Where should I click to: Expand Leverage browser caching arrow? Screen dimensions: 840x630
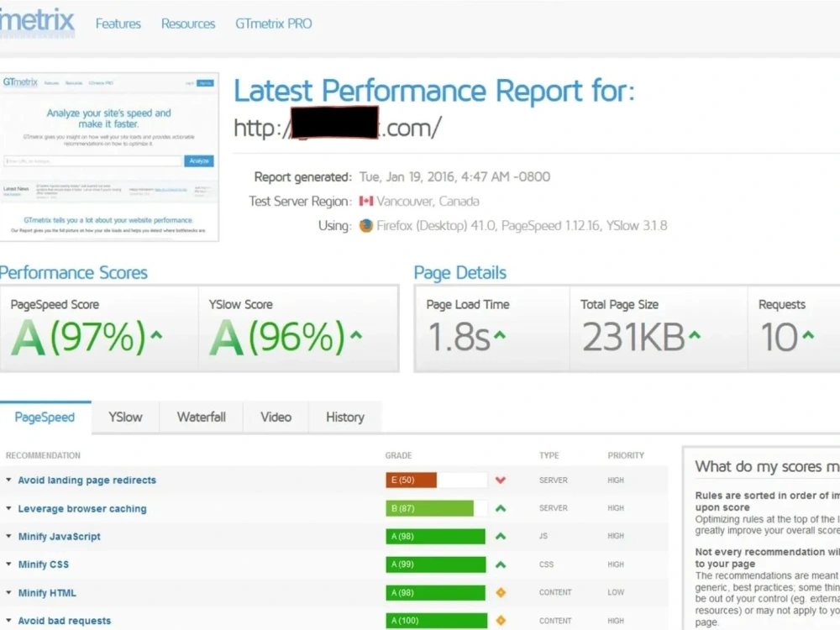click(x=8, y=508)
